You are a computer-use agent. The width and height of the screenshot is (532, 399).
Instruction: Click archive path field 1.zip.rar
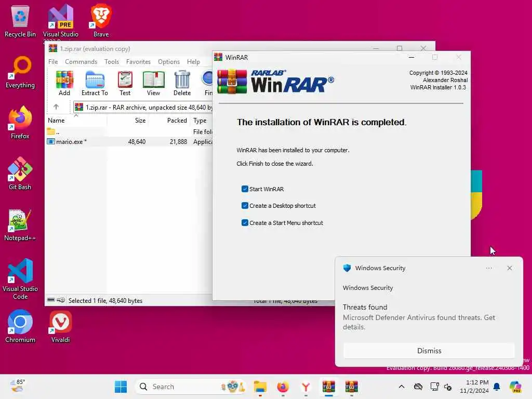[x=143, y=107]
